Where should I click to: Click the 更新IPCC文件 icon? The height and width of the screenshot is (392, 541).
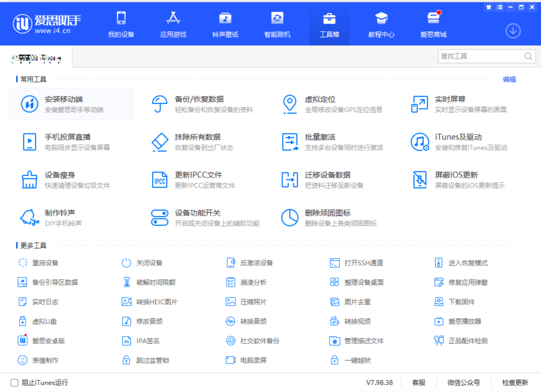160,180
